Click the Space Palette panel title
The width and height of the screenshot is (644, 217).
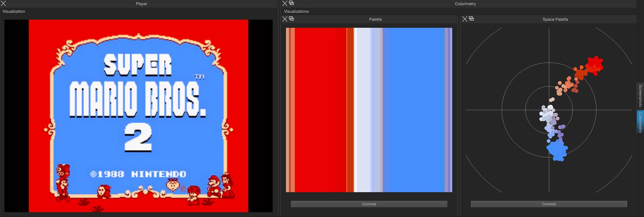point(555,19)
